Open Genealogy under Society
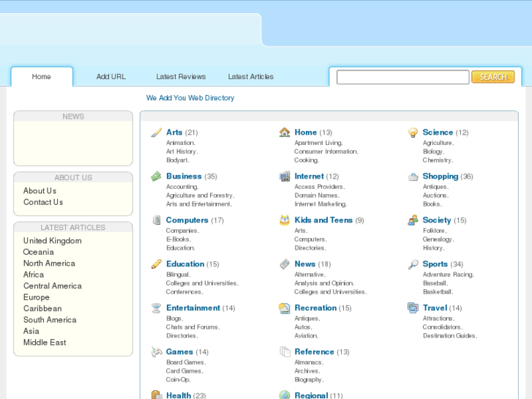 click(x=438, y=239)
